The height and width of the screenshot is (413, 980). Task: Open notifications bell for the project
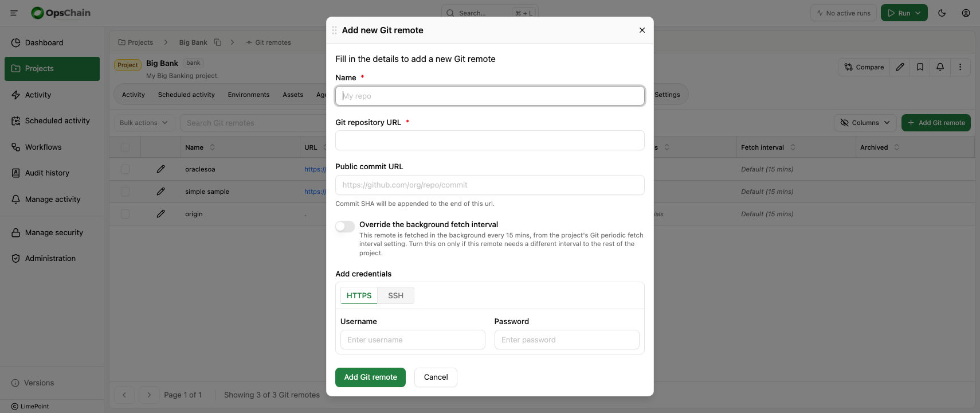click(940, 67)
